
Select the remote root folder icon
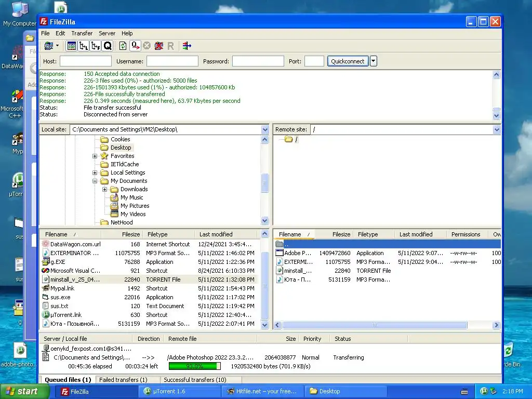coord(289,139)
